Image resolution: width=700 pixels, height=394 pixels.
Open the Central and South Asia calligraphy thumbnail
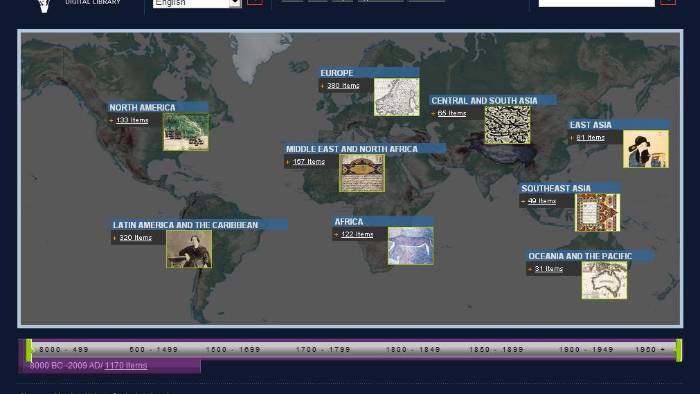coord(507,125)
